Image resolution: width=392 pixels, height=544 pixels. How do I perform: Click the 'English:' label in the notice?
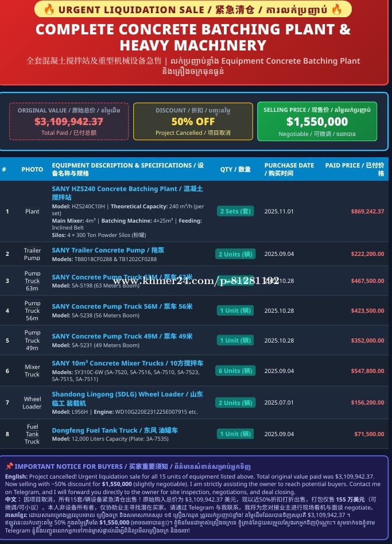(16, 476)
